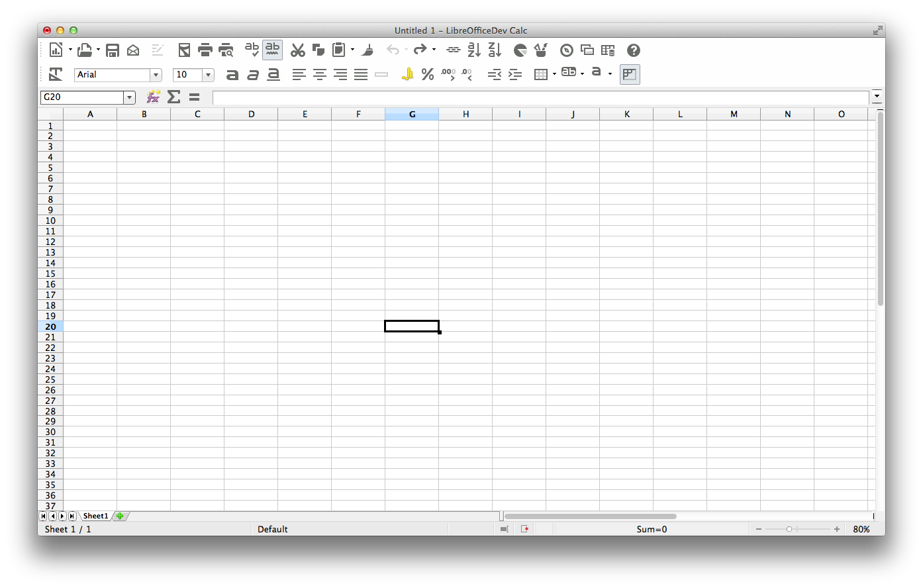Click the Sum sigma icon

click(173, 97)
